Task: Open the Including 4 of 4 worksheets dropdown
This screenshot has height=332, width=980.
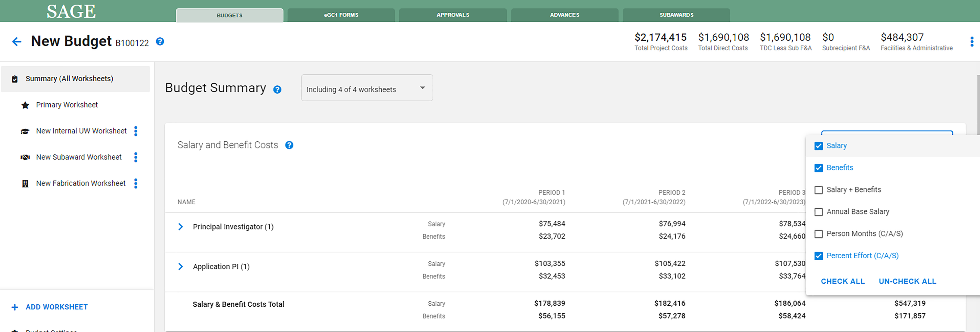Action: point(367,88)
